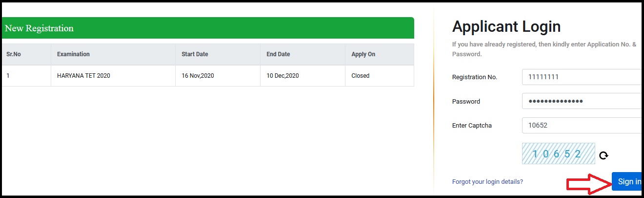Focus the Registration No. input field
The image size is (644, 198).
coord(581,77)
